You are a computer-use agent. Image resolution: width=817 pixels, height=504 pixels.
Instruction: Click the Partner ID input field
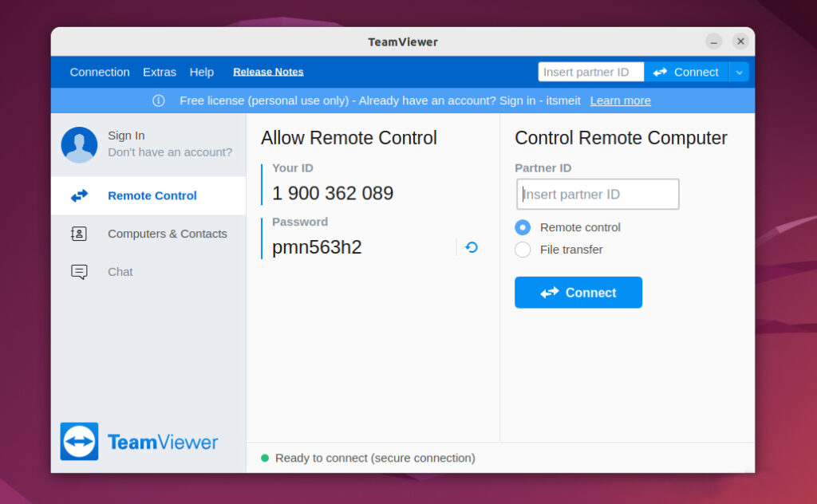click(597, 194)
